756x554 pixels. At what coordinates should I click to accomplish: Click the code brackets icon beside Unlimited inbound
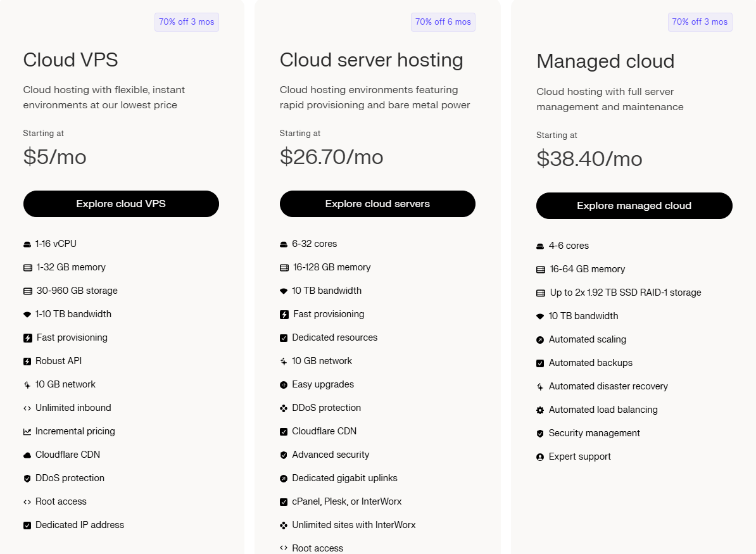pos(27,408)
